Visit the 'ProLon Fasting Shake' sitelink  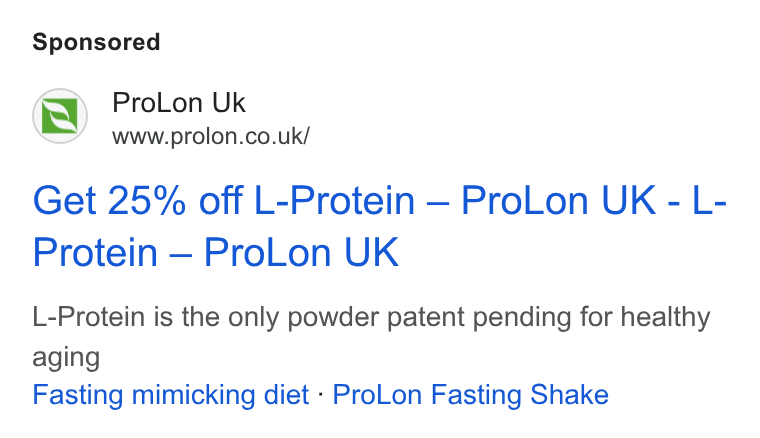470,394
